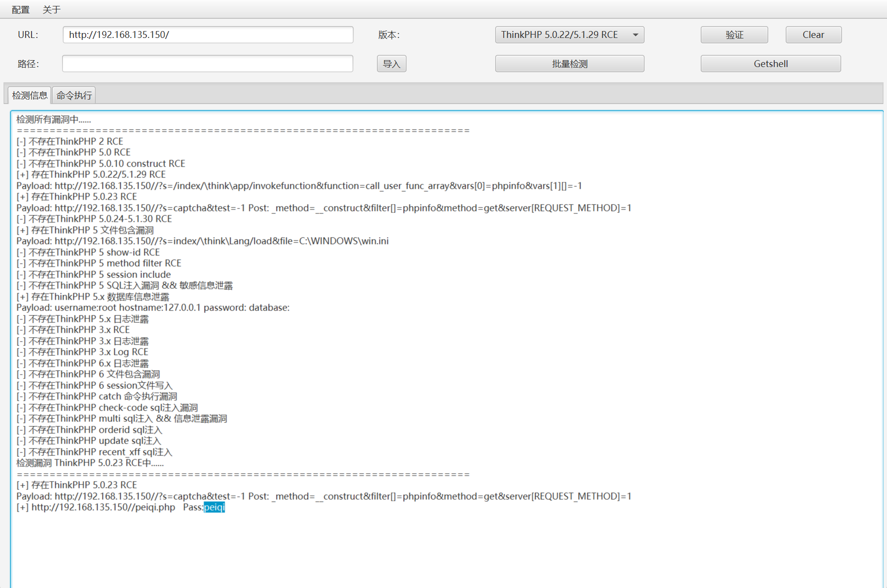Click the '不存在ThinkPHP 6 文件包含漏洞' line
Image resolution: width=887 pixels, height=588 pixels.
click(88, 374)
